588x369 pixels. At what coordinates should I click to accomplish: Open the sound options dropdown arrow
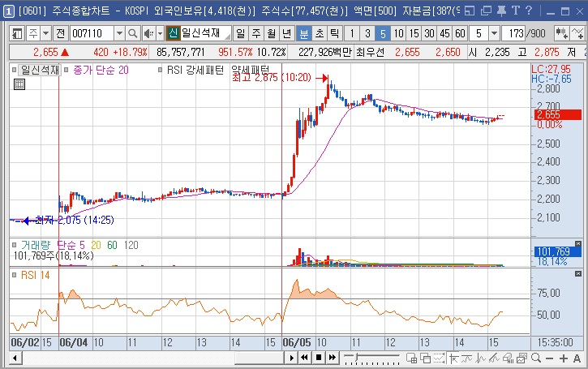[x=160, y=33]
